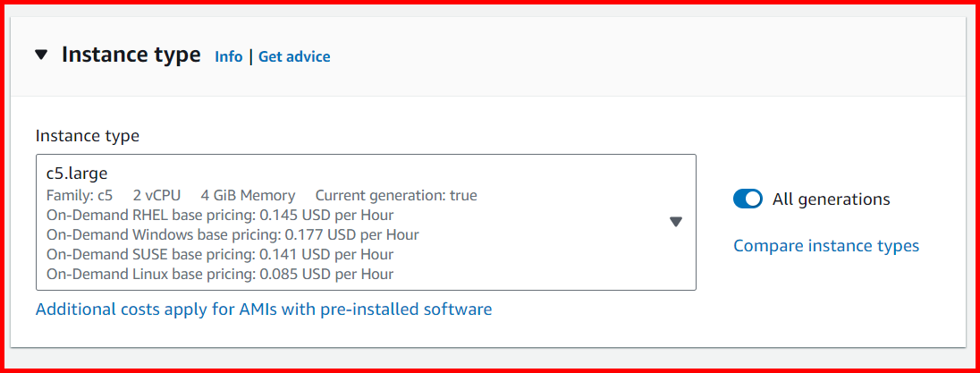Viewport: 980px width, 373px height.
Task: Click the On-Demand Linux base pricing line
Action: pyautogui.click(x=220, y=274)
